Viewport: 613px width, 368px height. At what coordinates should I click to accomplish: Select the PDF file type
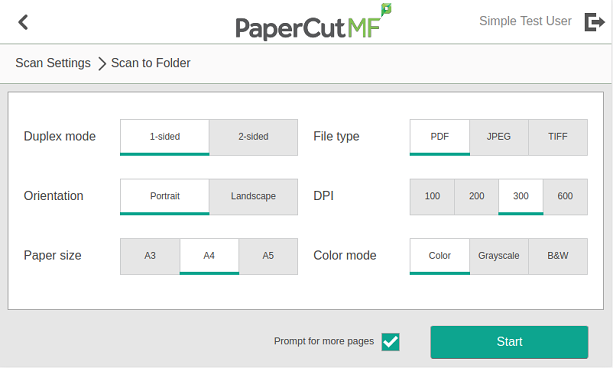(440, 137)
